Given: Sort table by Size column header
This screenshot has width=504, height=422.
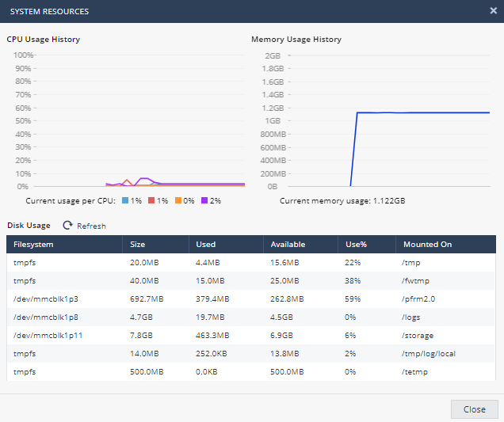Looking at the screenshot, I should (x=138, y=245).
